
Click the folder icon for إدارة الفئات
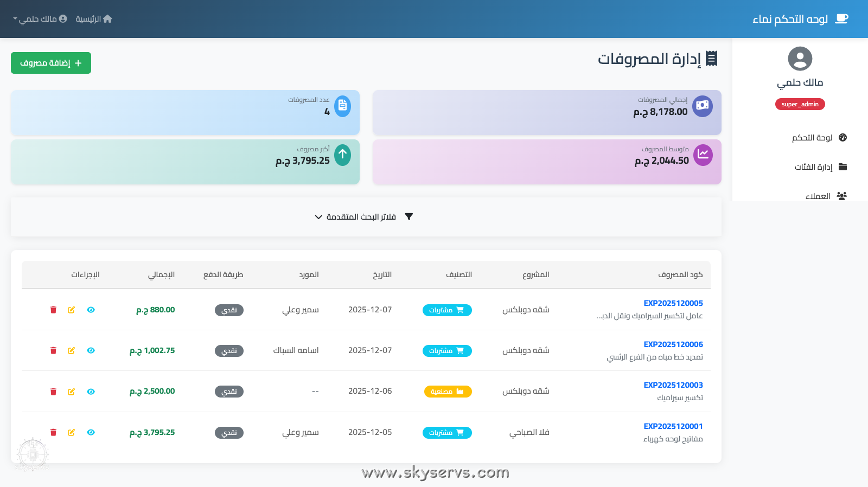click(x=843, y=167)
